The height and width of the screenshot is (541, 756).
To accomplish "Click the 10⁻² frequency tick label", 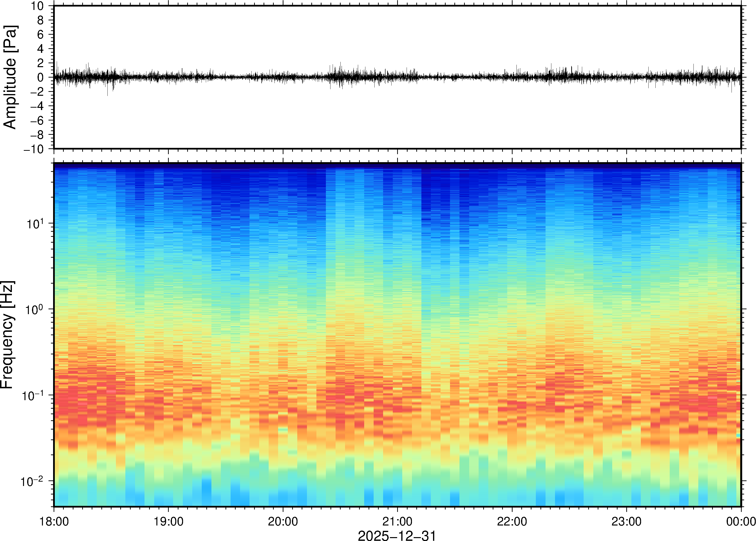I will [32, 482].
